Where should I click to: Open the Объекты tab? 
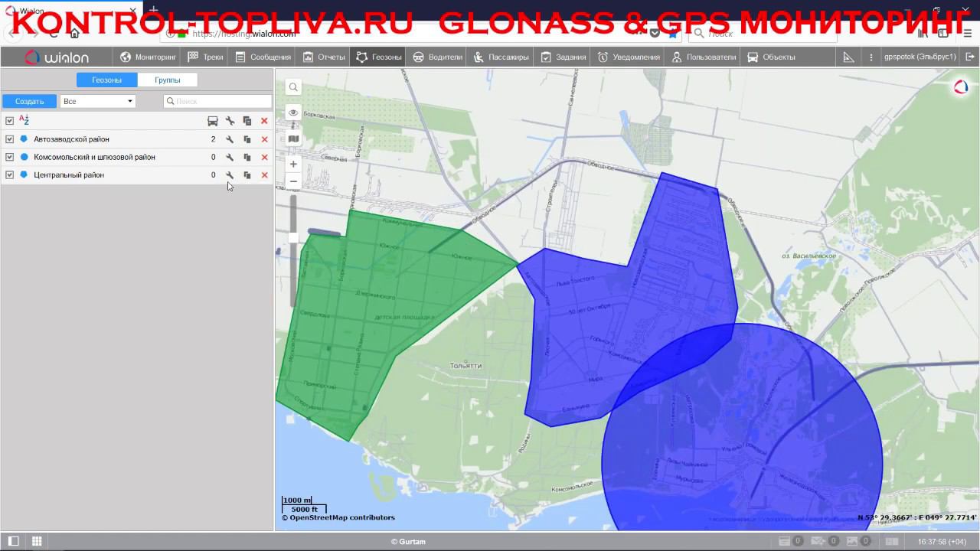click(x=771, y=57)
